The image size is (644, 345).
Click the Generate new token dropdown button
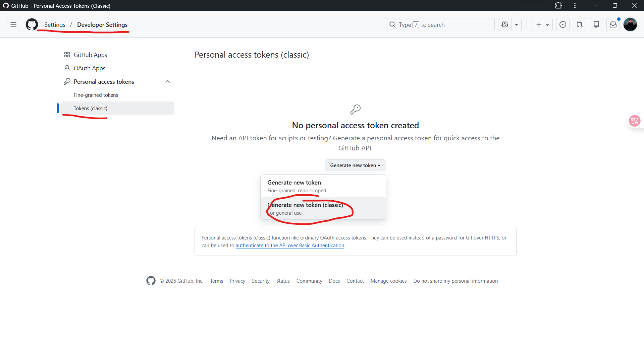(x=355, y=165)
